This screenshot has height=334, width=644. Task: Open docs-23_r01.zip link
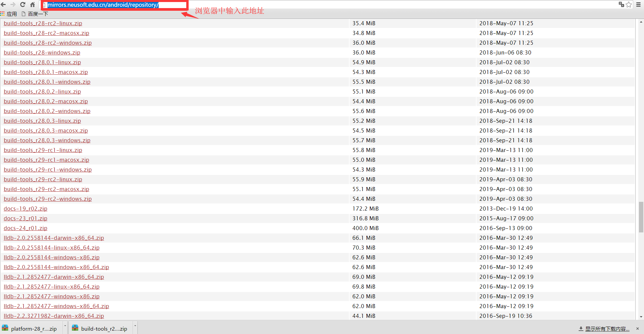(x=25, y=218)
